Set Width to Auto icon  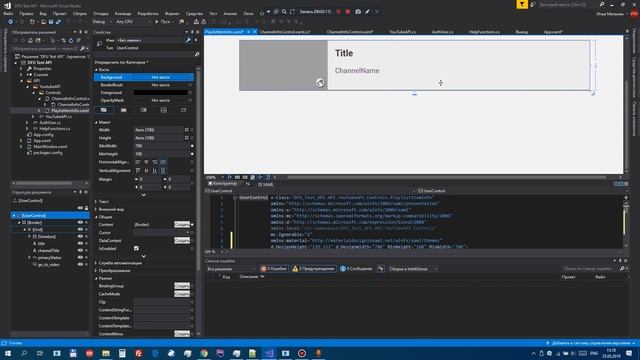click(x=187, y=130)
